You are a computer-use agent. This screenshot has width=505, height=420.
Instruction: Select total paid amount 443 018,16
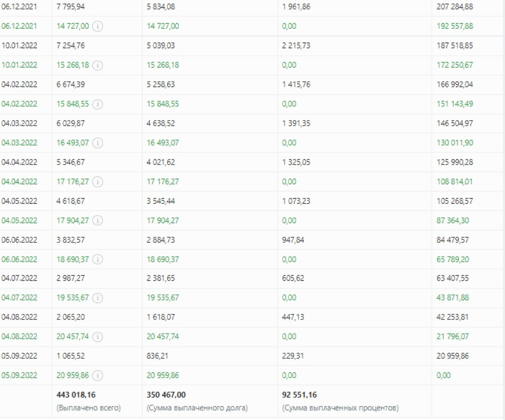[76, 395]
